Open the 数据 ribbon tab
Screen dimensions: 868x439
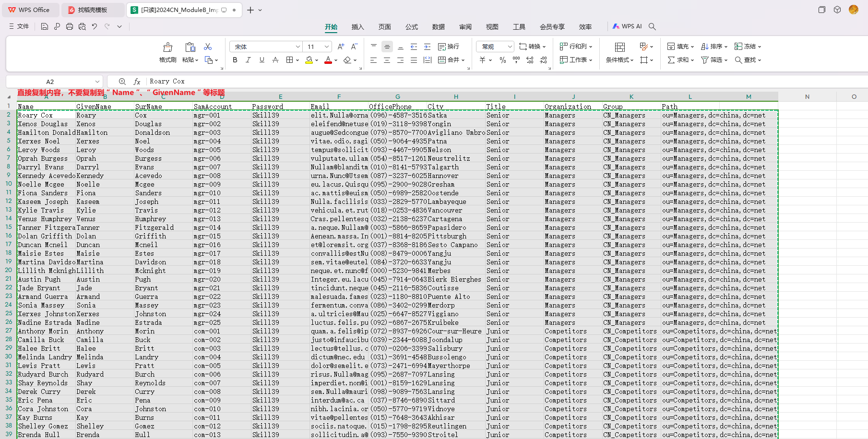point(439,27)
